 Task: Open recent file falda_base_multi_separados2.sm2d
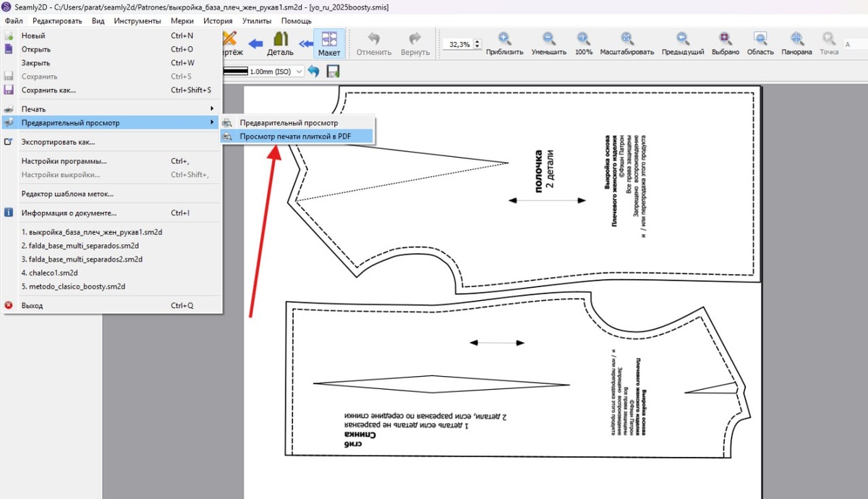111,259
